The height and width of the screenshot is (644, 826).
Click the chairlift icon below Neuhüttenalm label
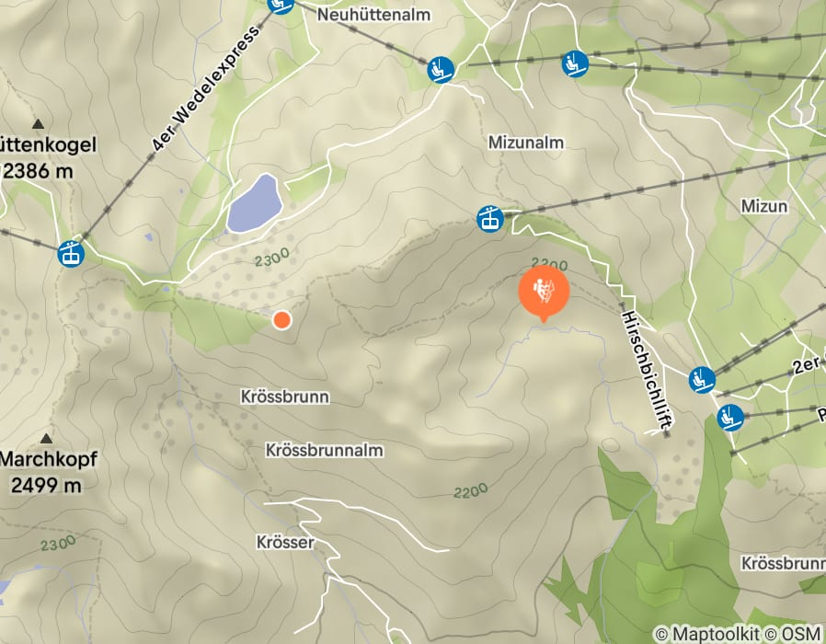pyautogui.click(x=441, y=70)
